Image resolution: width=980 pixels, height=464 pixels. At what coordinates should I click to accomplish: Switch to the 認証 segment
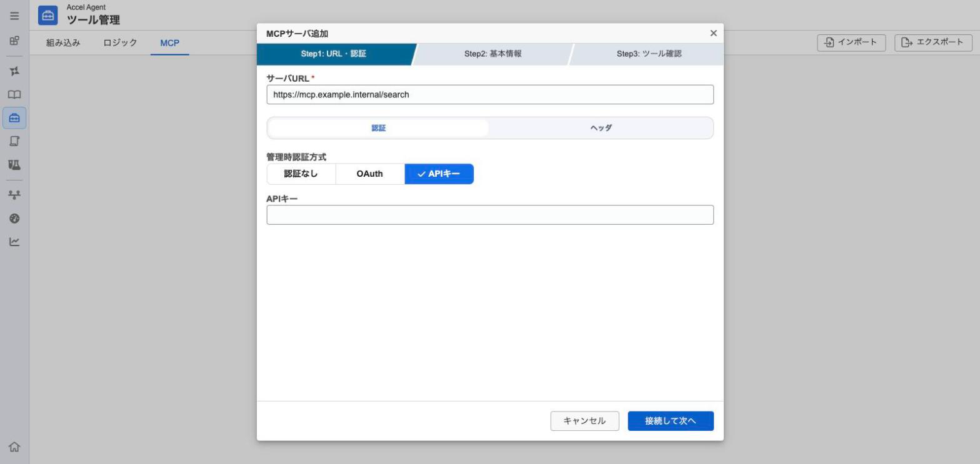(x=379, y=128)
